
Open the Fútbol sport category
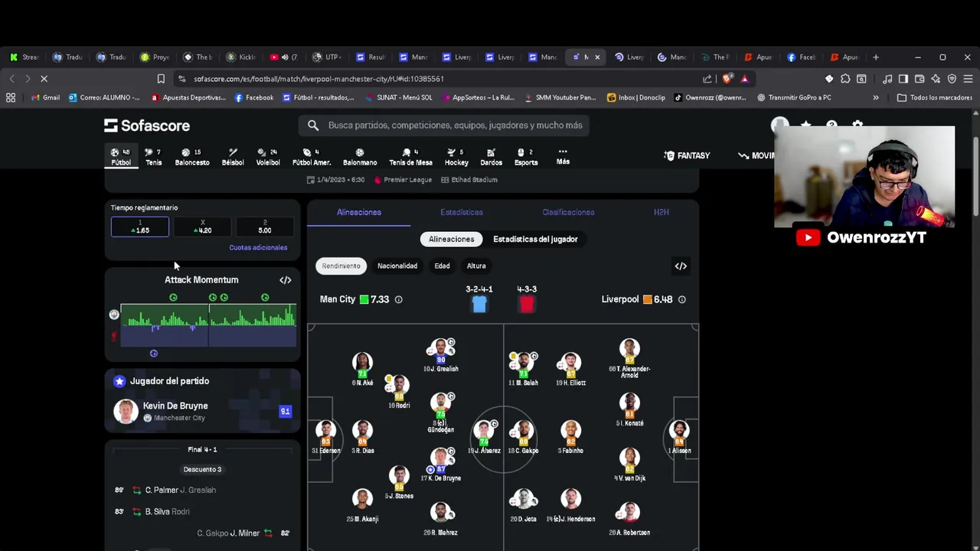121,157
